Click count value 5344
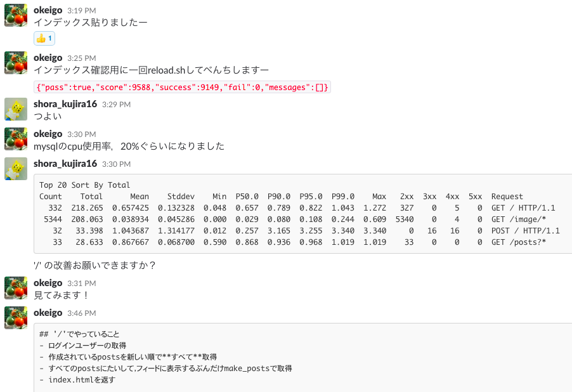The height and width of the screenshot is (392, 572). (x=53, y=219)
